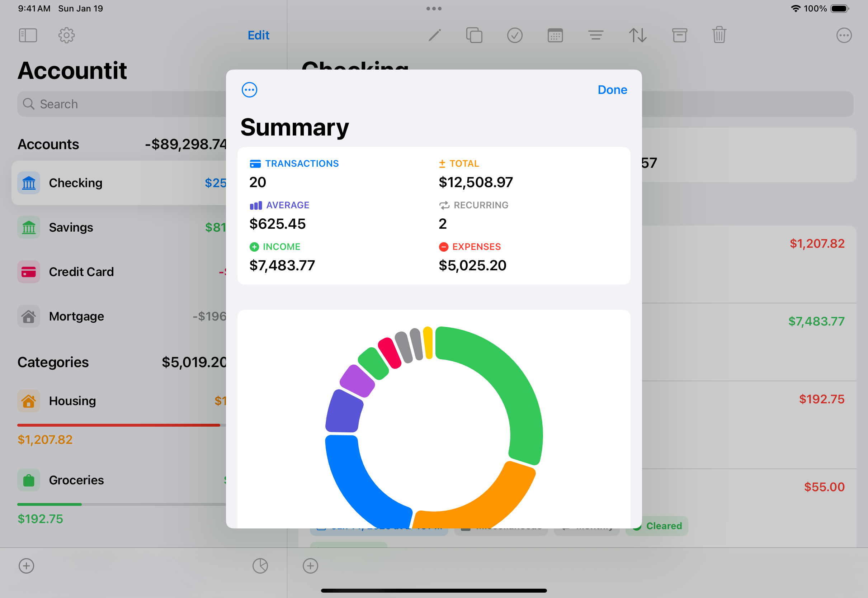Open the filter lines icon
This screenshot has width=868, height=598.
coord(595,35)
